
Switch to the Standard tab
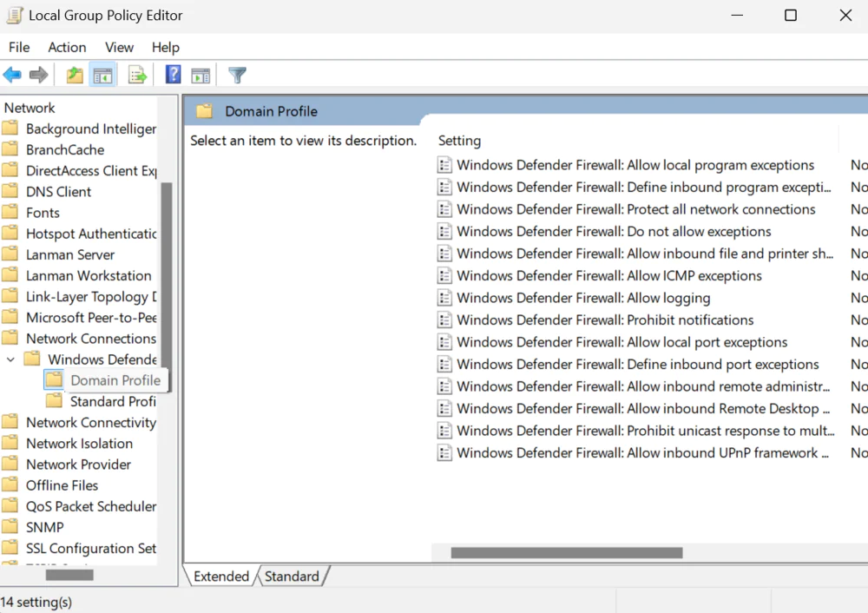tap(292, 577)
